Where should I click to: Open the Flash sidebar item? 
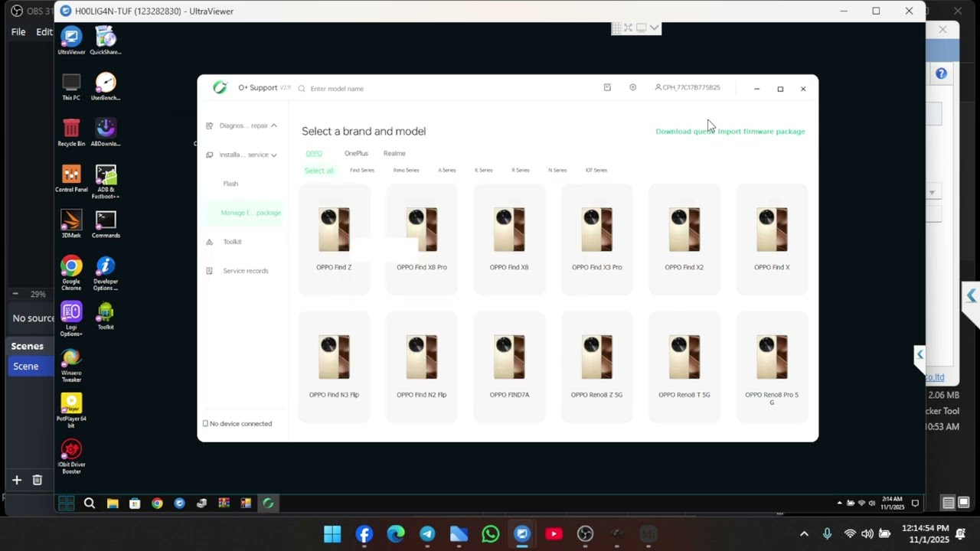pos(230,184)
